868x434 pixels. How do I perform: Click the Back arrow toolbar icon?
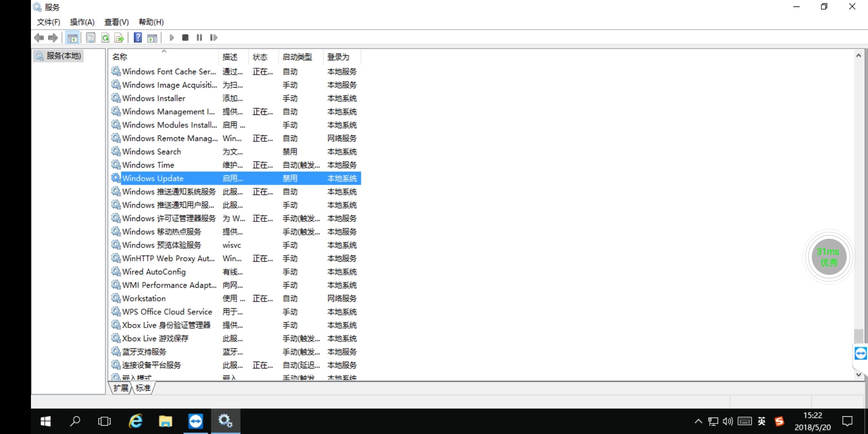click(x=39, y=38)
